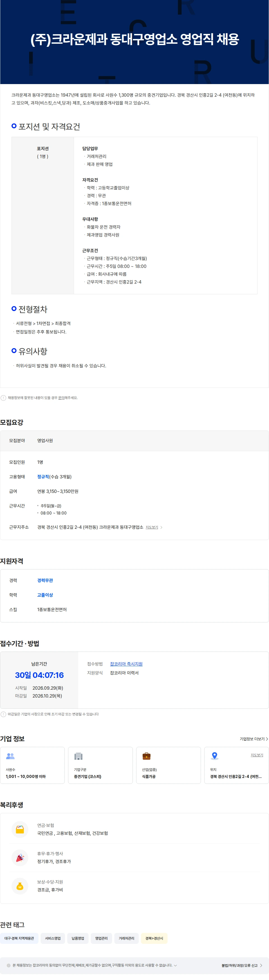
Task: Click the 포지션 및 자격요건 heading
Action: [x=49, y=127]
